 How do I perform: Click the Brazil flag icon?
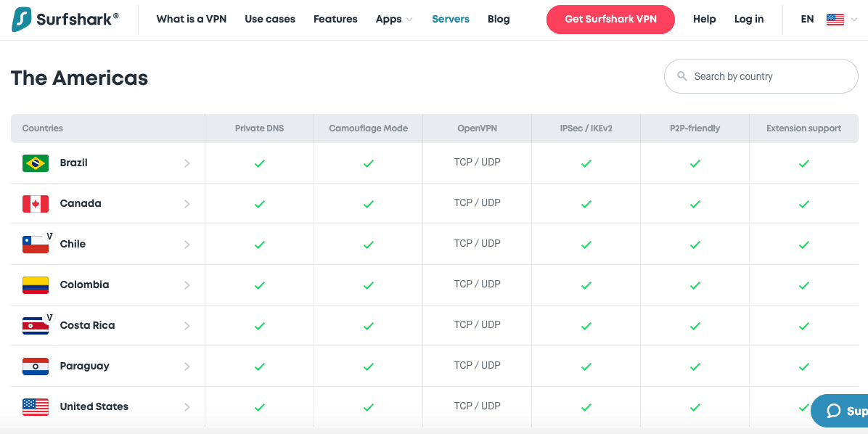(36, 163)
